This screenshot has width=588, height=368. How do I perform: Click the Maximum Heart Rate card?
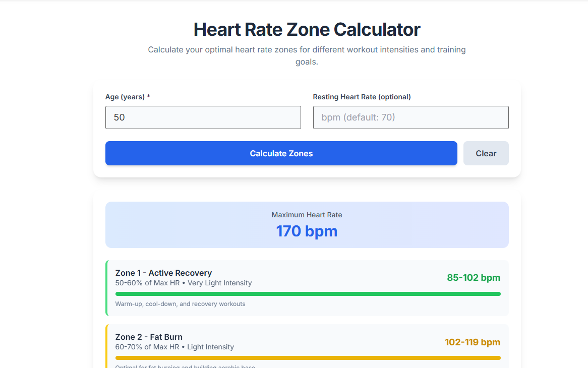click(x=307, y=224)
